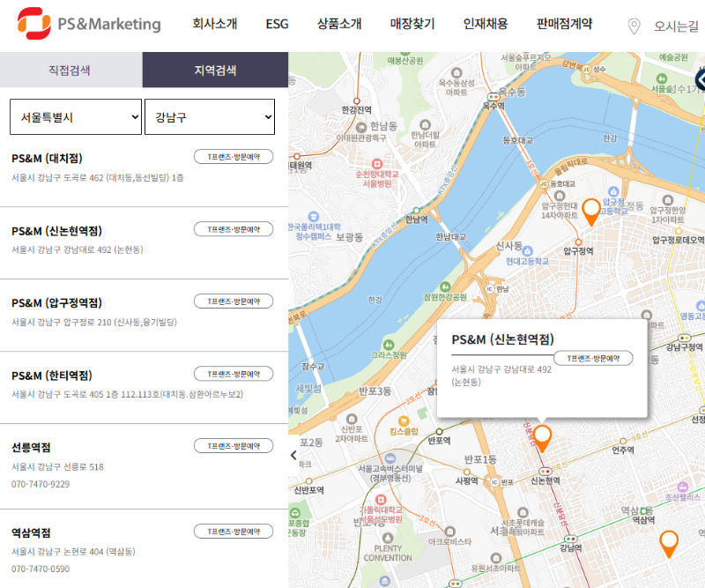Select the PS&M (대치점) store entry
Screen dimensions: 705x588
point(48,159)
